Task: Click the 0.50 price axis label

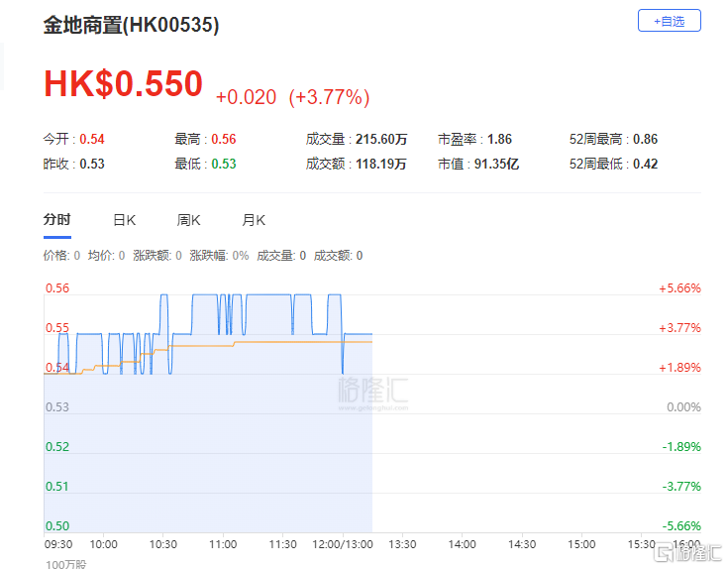Action: (57, 525)
